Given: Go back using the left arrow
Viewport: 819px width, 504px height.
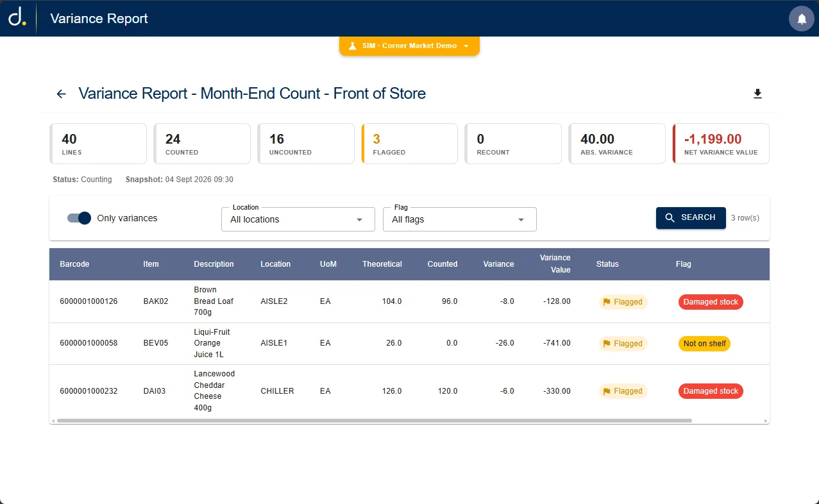Looking at the screenshot, I should click(x=62, y=94).
